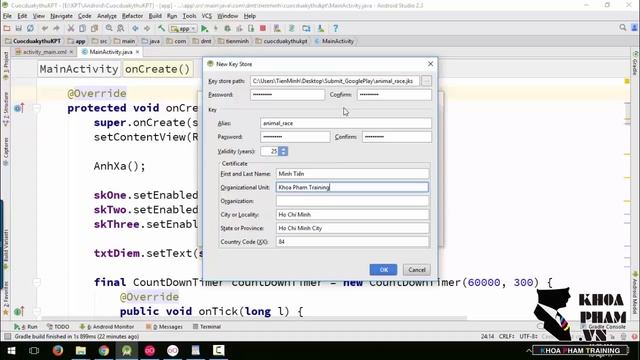Click the Paste toolbar icon

pos(94,28)
